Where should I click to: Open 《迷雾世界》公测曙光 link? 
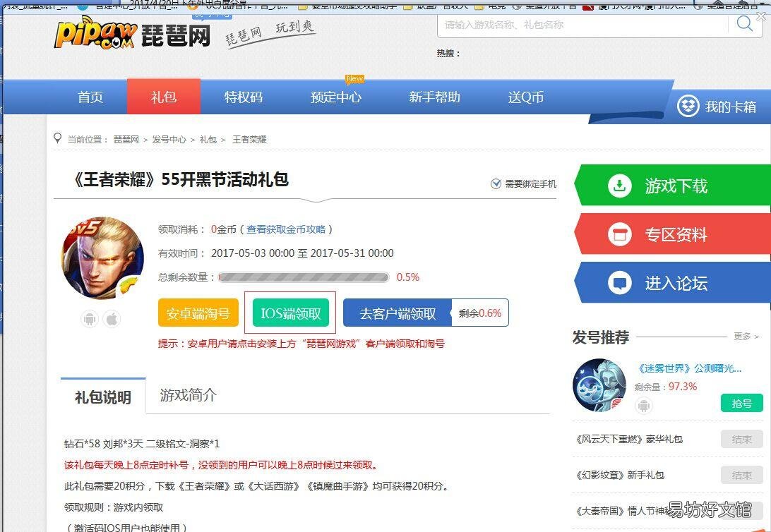(x=689, y=368)
